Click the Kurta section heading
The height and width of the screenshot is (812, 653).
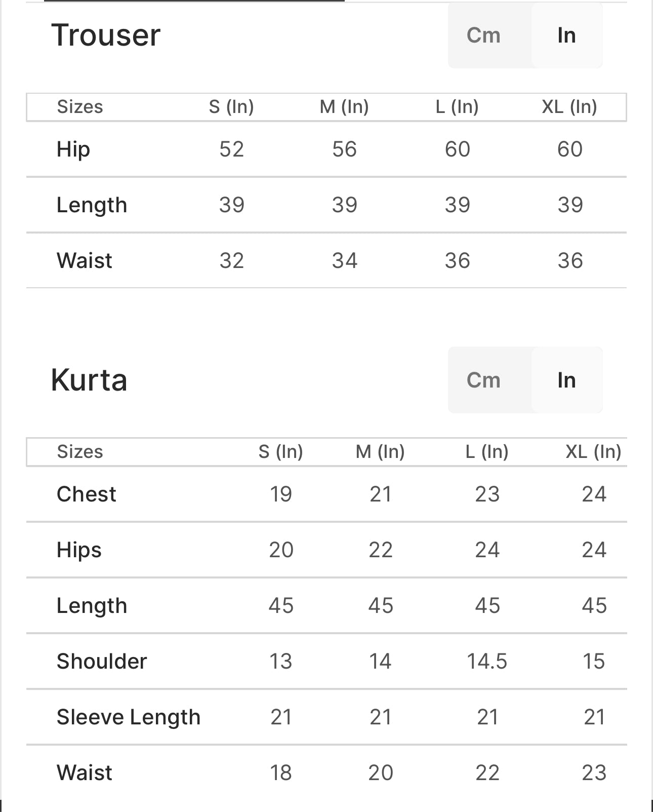[89, 380]
